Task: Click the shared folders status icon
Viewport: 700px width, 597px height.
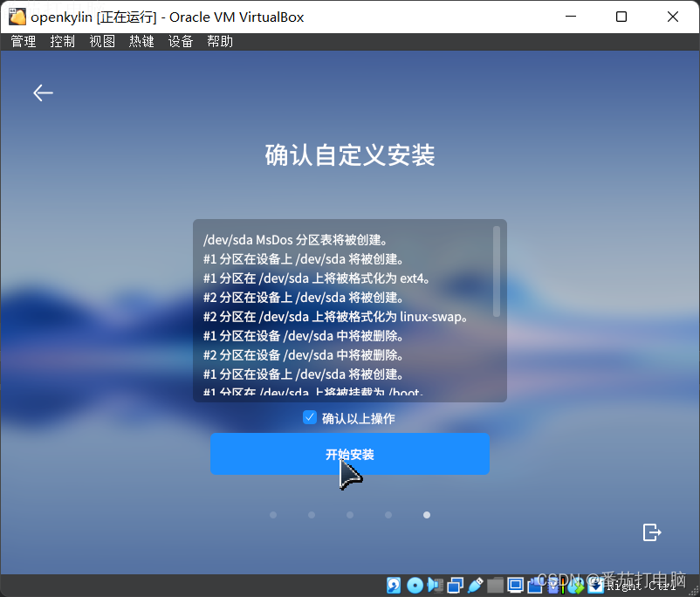Action: pos(495,586)
